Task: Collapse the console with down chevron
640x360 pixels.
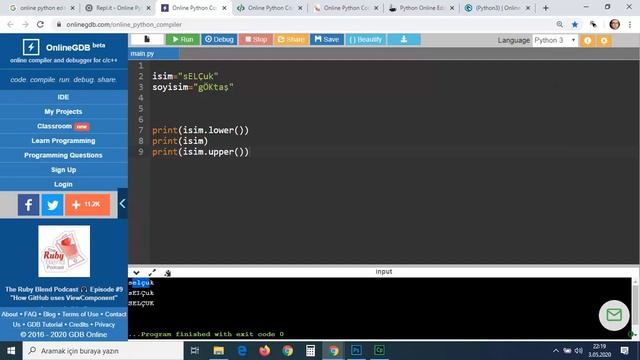Action: pos(136,273)
